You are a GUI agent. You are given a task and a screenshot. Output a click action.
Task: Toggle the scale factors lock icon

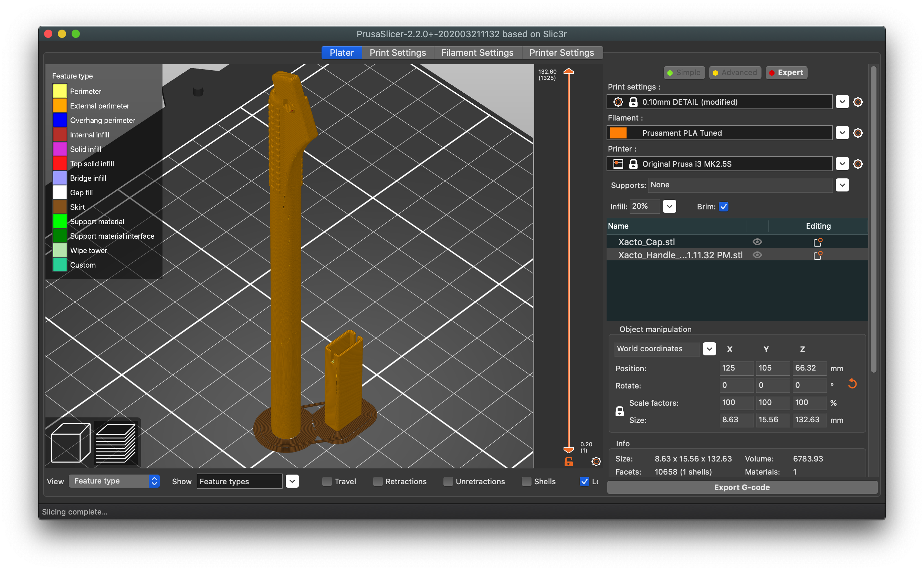619,411
